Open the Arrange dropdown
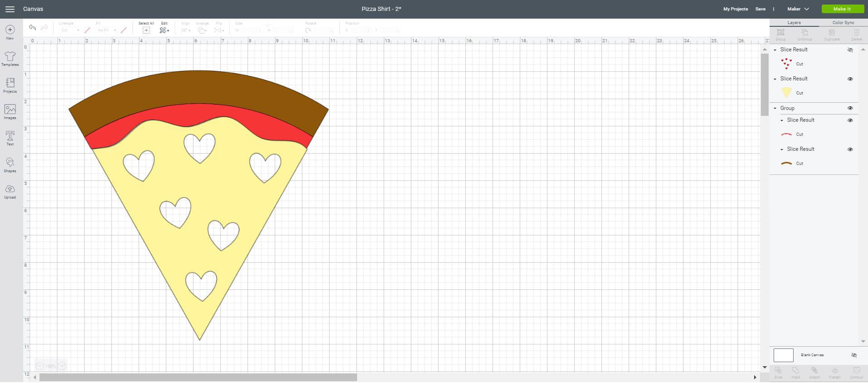The image size is (868, 383). coord(202,30)
